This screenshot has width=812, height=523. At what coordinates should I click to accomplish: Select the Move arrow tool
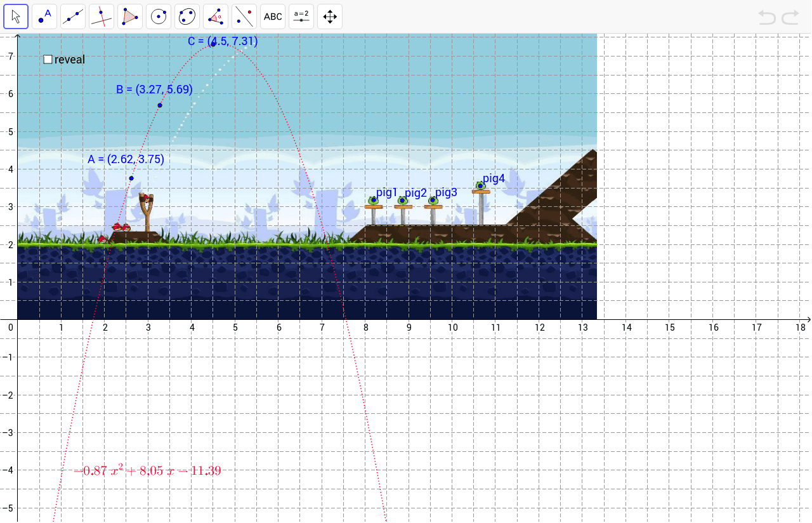click(x=16, y=17)
